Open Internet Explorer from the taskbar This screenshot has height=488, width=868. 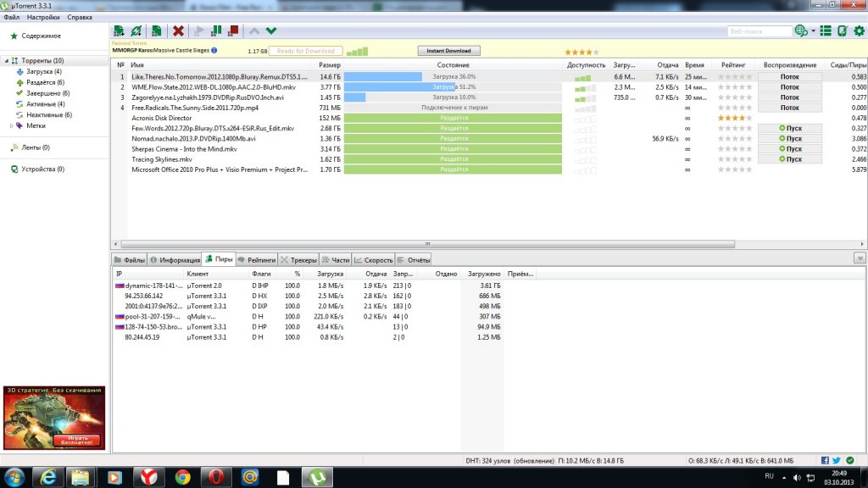click(48, 477)
